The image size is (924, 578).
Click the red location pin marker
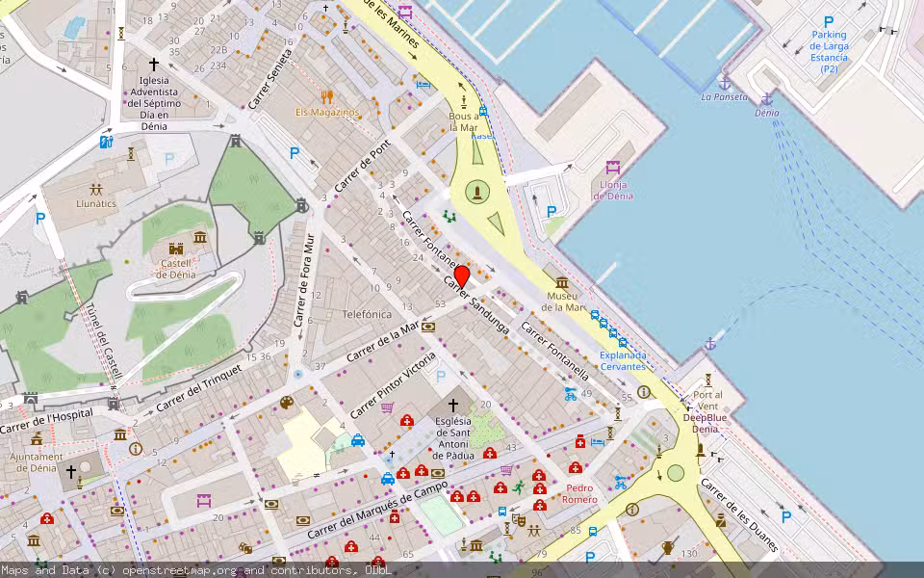pos(461,276)
